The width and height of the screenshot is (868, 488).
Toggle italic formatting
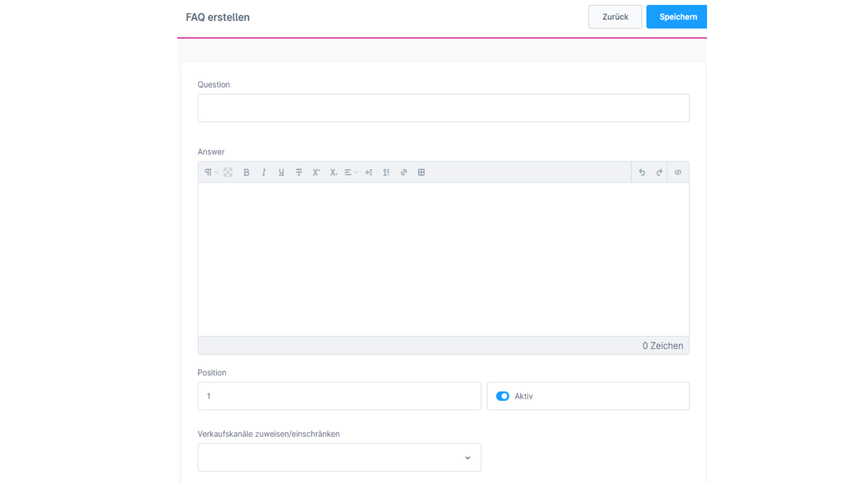click(264, 172)
